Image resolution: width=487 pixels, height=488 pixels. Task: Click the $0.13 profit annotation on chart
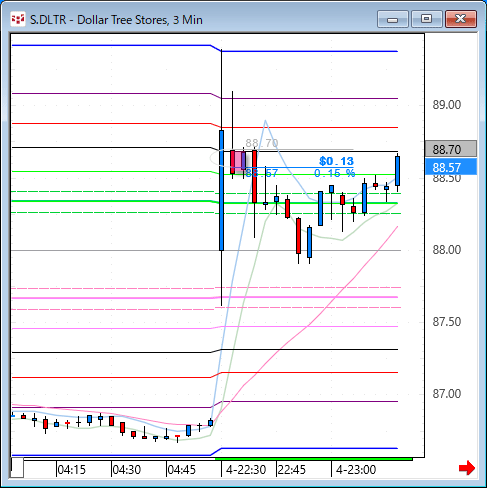336,161
